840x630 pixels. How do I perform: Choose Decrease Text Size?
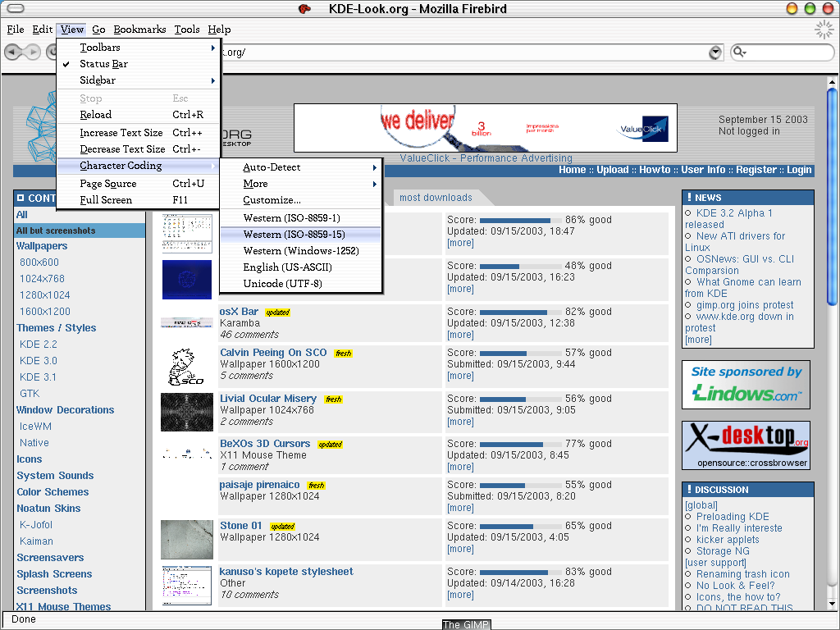(138, 149)
